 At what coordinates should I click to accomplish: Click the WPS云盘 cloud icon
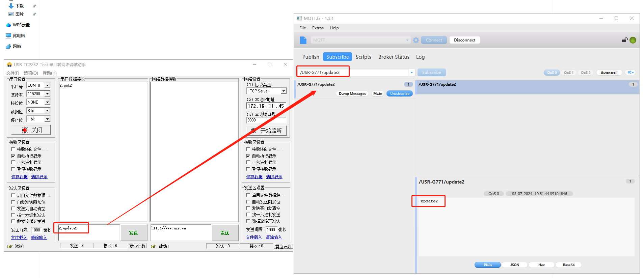8,25
